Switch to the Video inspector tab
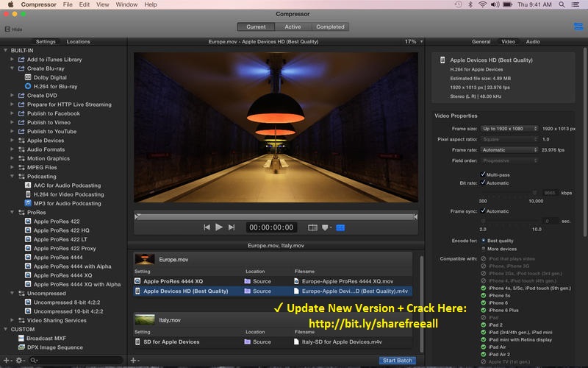Image resolution: width=588 pixels, height=368 pixels. click(x=508, y=42)
